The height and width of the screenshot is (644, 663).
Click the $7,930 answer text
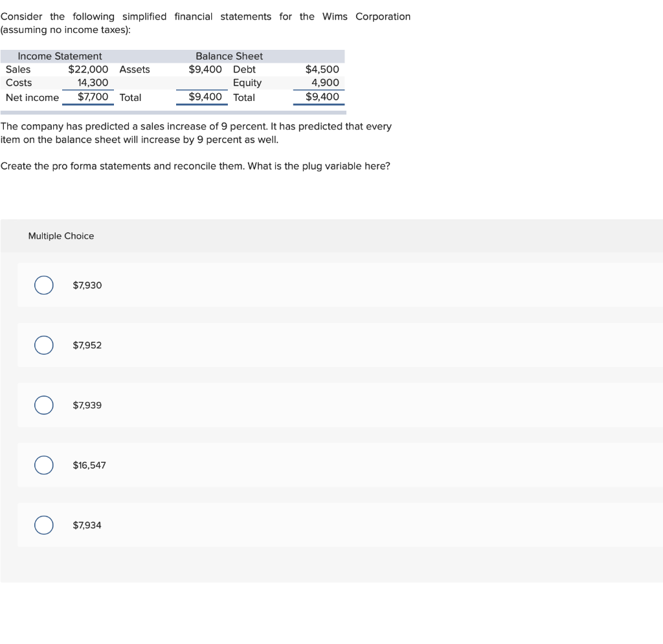click(x=87, y=285)
